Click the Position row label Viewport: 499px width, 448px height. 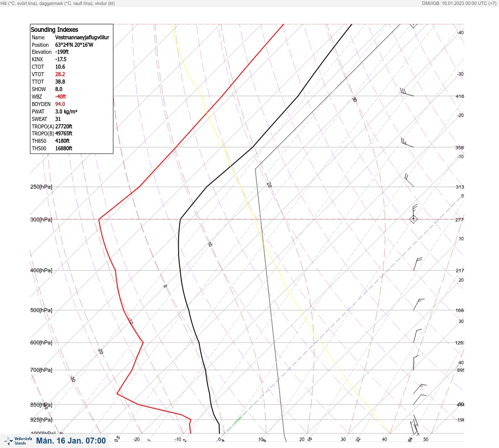point(40,45)
